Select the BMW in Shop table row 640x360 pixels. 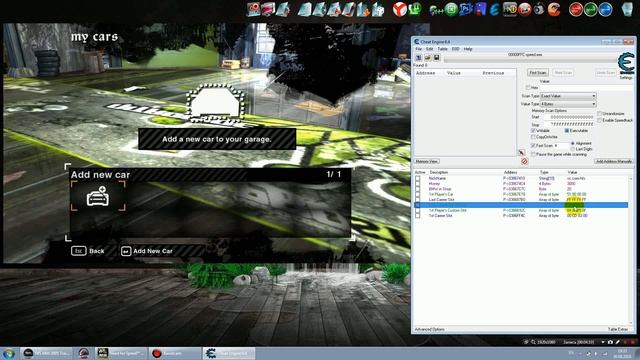pos(521,189)
